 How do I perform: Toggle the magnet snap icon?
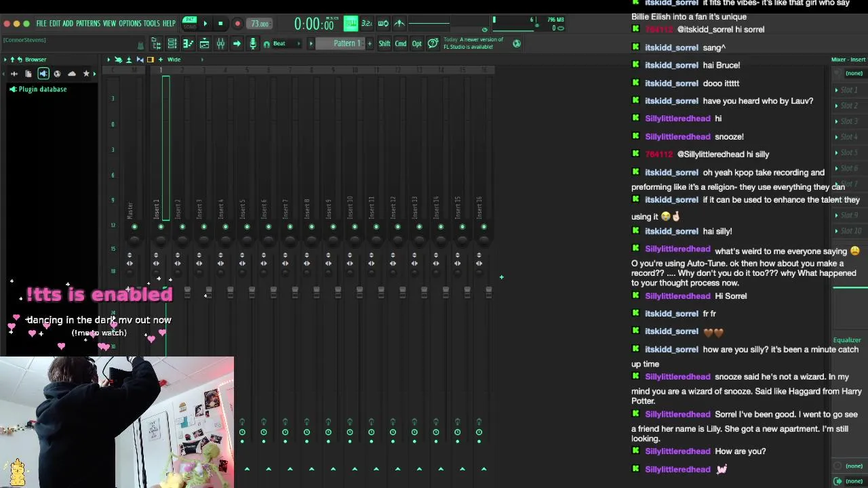(x=267, y=44)
